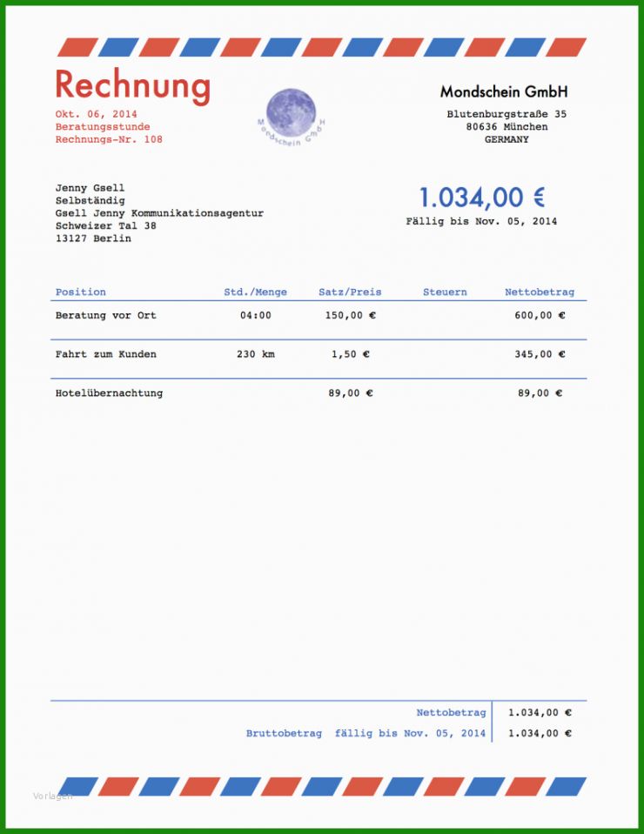
Task: Select the red 'Rechnung' heading
Action: [x=133, y=86]
